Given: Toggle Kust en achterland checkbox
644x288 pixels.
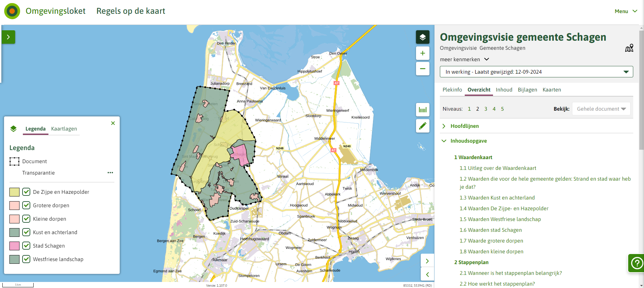Looking at the screenshot, I should click(x=26, y=232).
